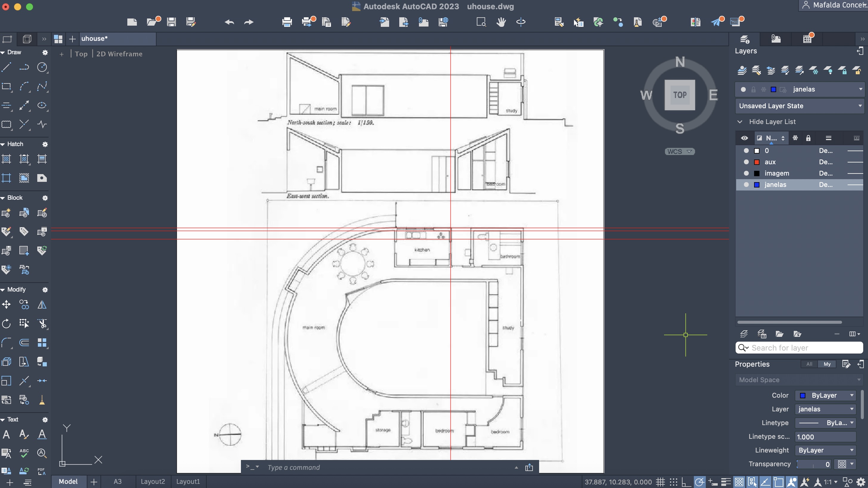Select the Mirror tool in Modify

pos(42,305)
